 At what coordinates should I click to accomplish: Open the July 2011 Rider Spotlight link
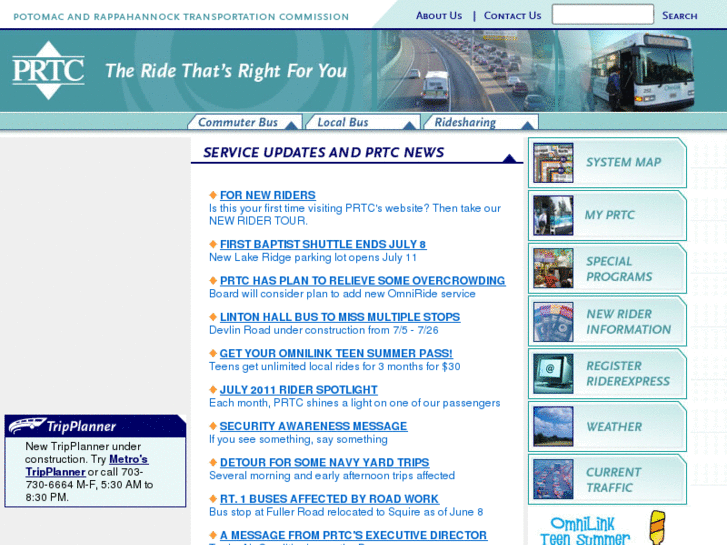click(x=299, y=390)
